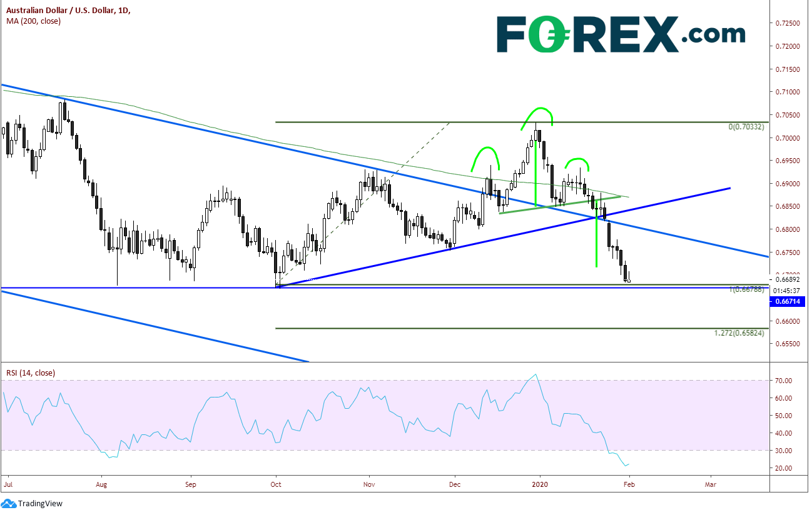Click the 0.70500 price axis label

(788, 115)
